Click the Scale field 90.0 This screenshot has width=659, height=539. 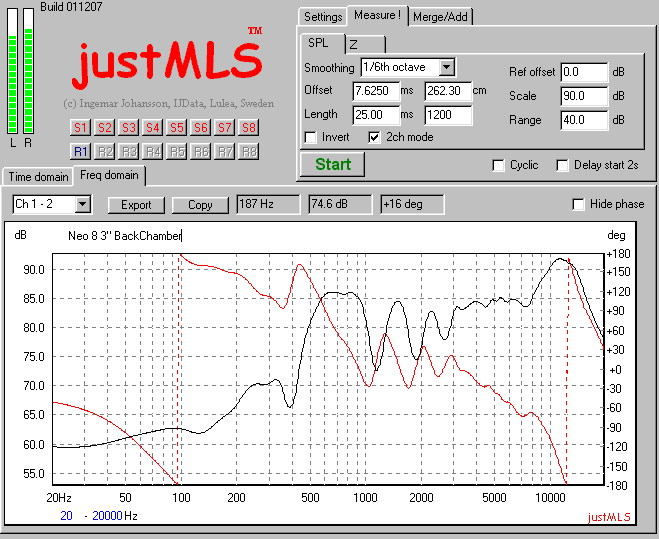584,96
